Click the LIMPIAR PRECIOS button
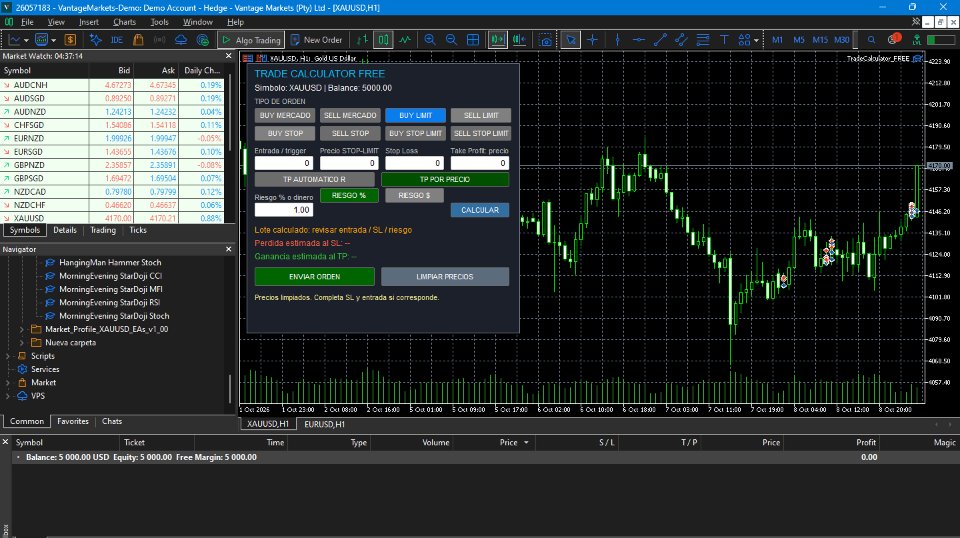960x538 pixels. 445,277
